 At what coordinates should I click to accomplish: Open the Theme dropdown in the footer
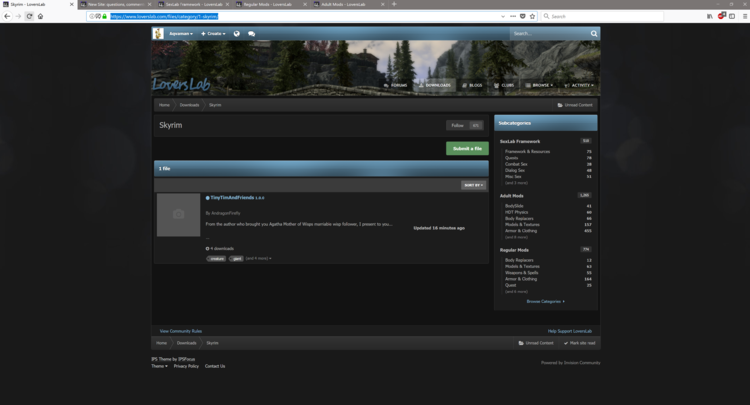(159, 366)
